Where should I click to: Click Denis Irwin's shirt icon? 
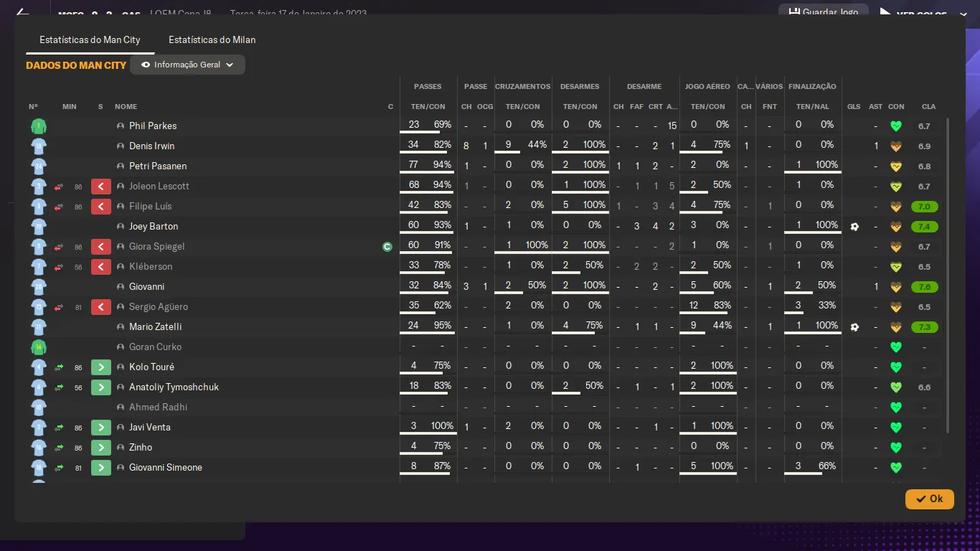(39, 146)
